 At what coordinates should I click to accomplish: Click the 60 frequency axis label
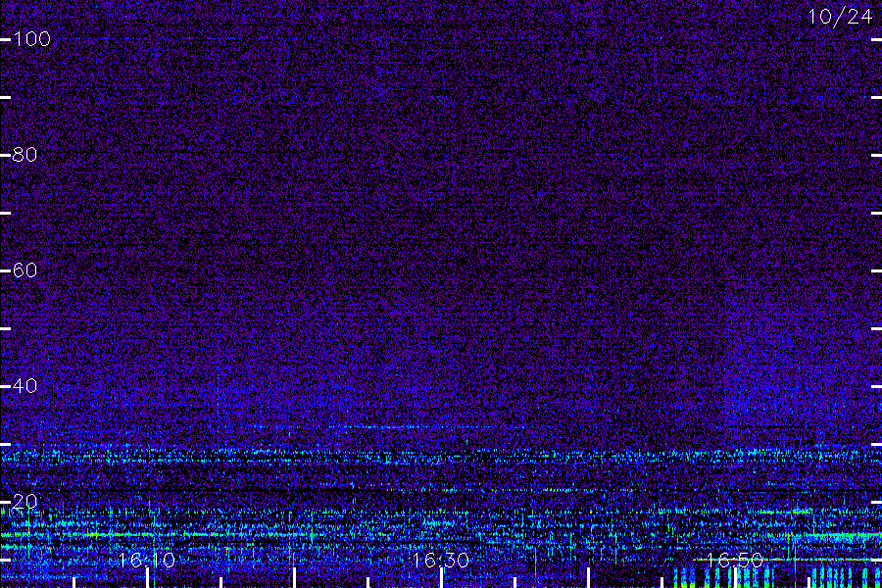point(24,270)
